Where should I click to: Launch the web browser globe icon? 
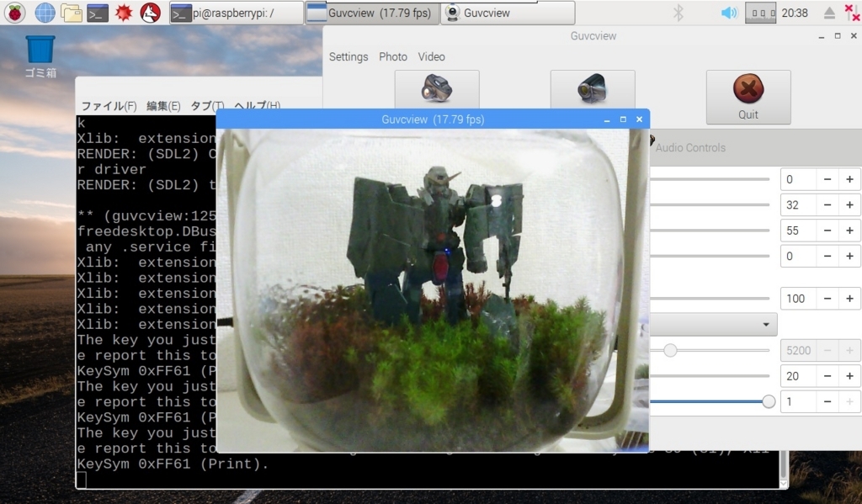click(45, 13)
